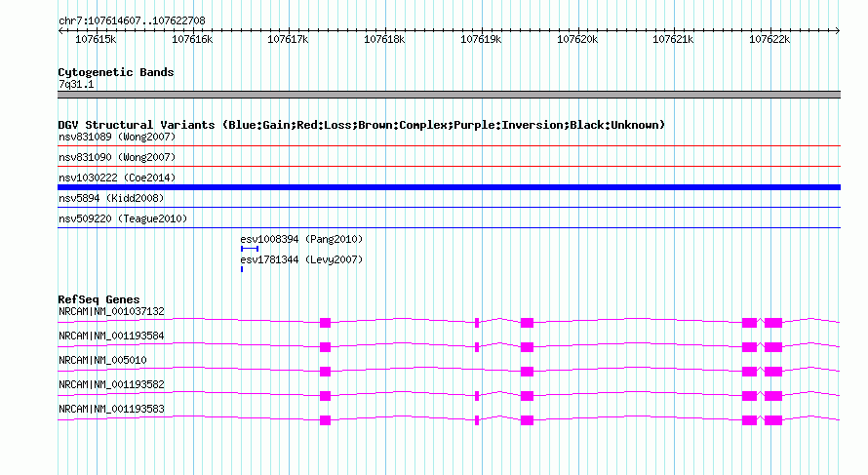Click the 7q31.1 band label
868x475 pixels.
pos(76,84)
